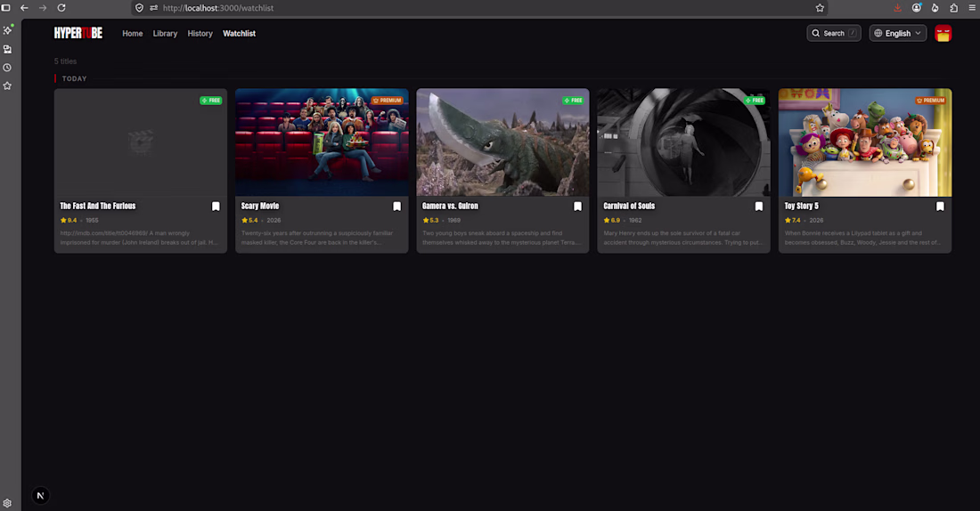Screen dimensions: 980x511
Task: Open the sidebar bookmarks star icon
Action: (7, 85)
